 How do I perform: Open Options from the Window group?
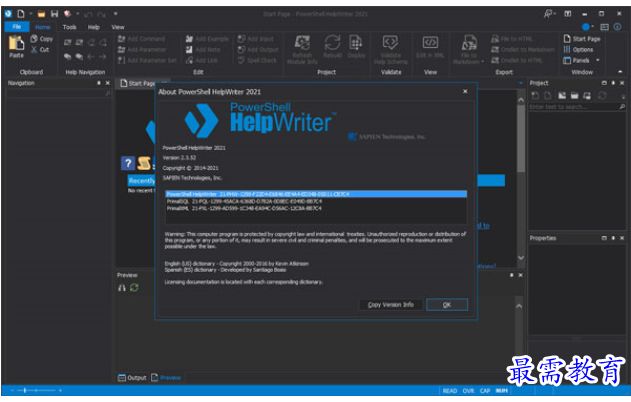(x=578, y=49)
